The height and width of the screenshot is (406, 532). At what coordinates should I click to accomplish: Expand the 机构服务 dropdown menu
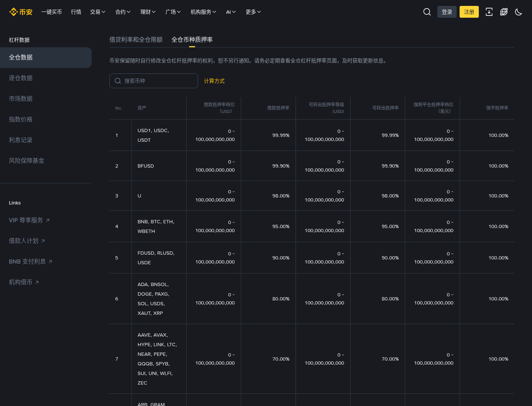tap(204, 12)
